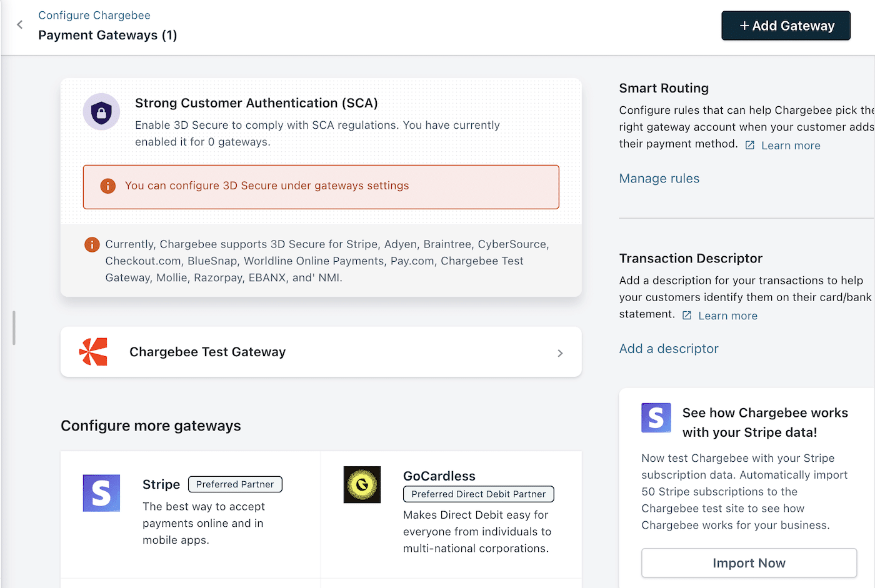Click Add a descriptor
The image size is (875, 588).
tap(669, 349)
